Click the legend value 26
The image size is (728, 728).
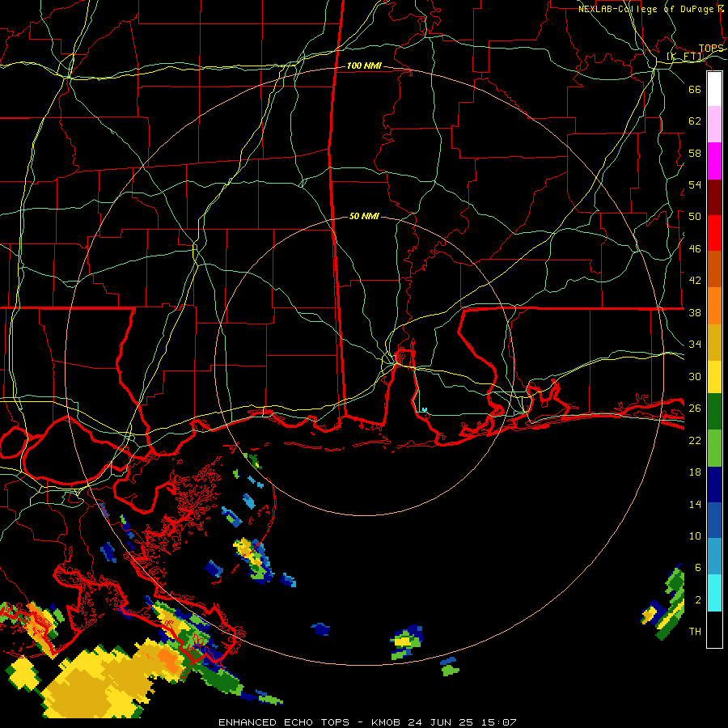click(x=695, y=408)
